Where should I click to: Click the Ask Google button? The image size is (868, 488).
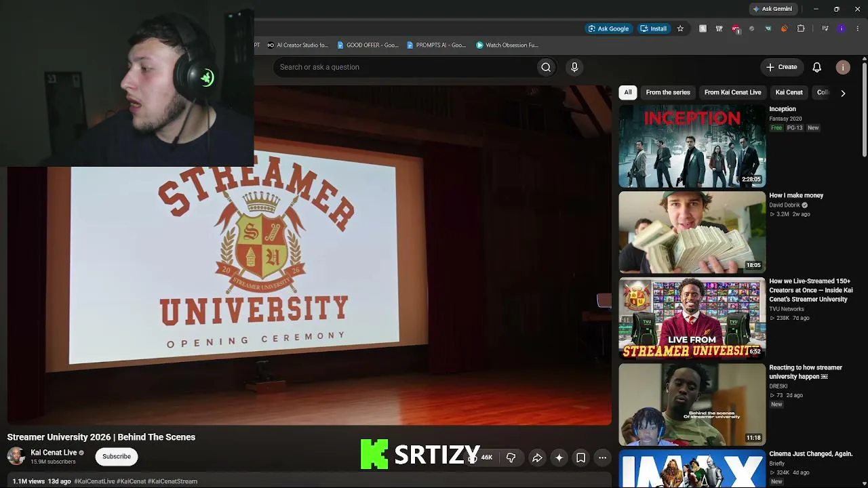click(608, 28)
